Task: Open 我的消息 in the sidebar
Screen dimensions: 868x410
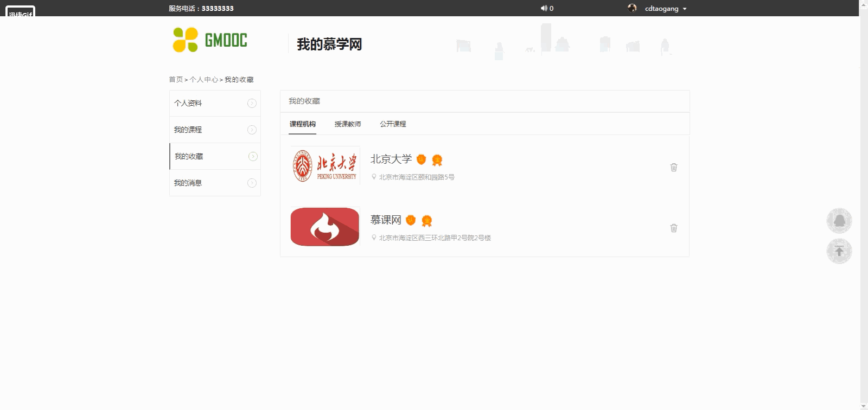Action: 215,183
